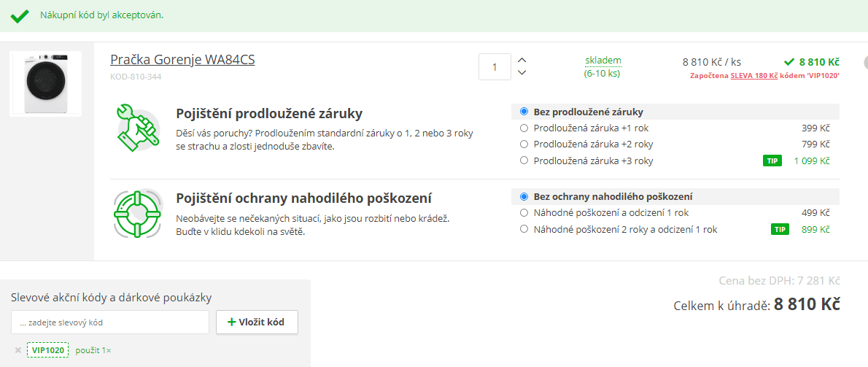
Task: Click the (6-10 ks) stock quantity text
Action: point(602,73)
